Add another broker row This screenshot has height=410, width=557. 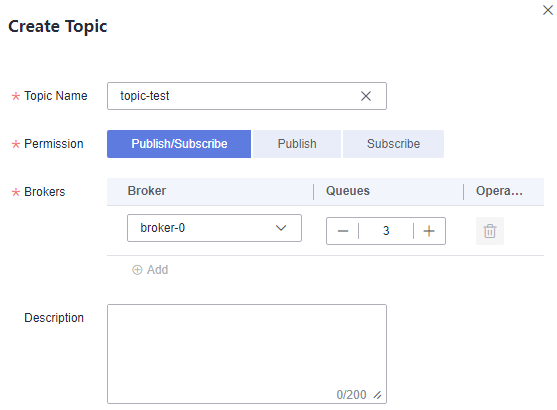click(x=150, y=270)
